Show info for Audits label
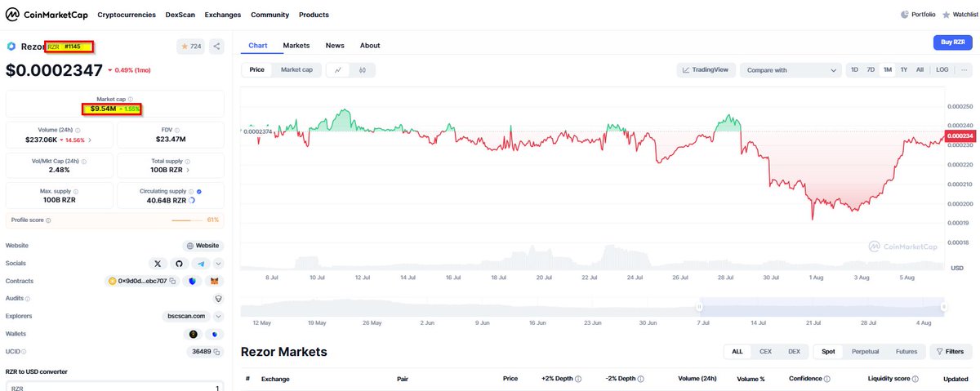The width and height of the screenshot is (980, 391). pos(27,299)
